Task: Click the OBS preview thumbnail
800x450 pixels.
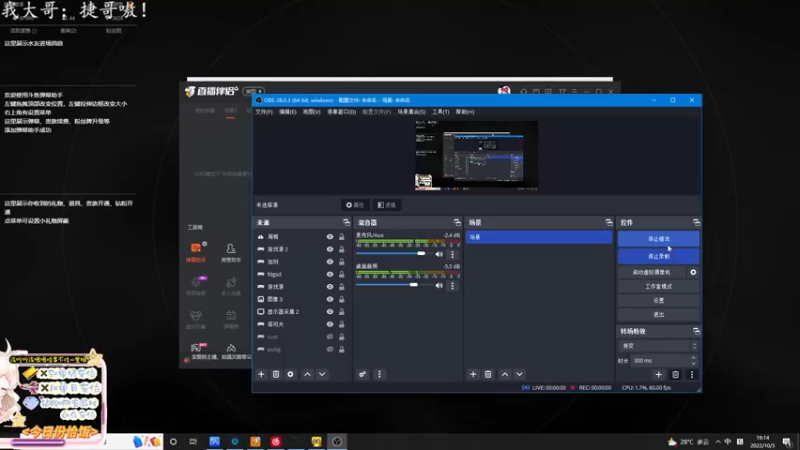Action: 476,155
